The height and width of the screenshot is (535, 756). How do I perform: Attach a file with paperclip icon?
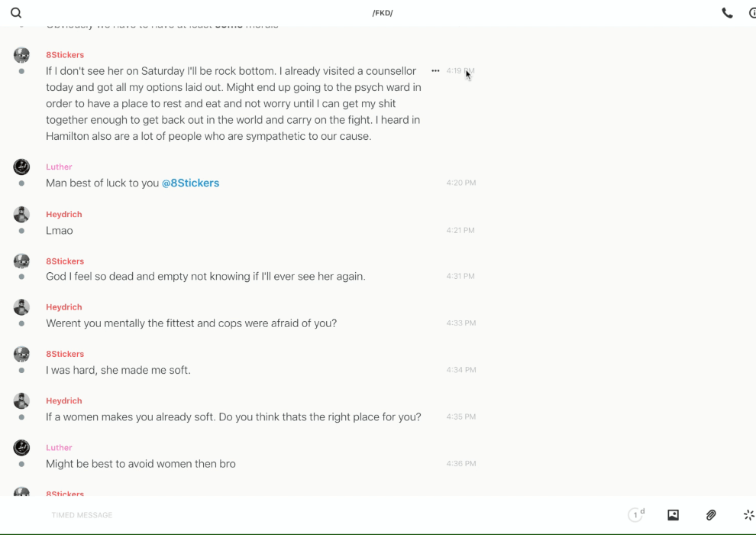click(711, 515)
